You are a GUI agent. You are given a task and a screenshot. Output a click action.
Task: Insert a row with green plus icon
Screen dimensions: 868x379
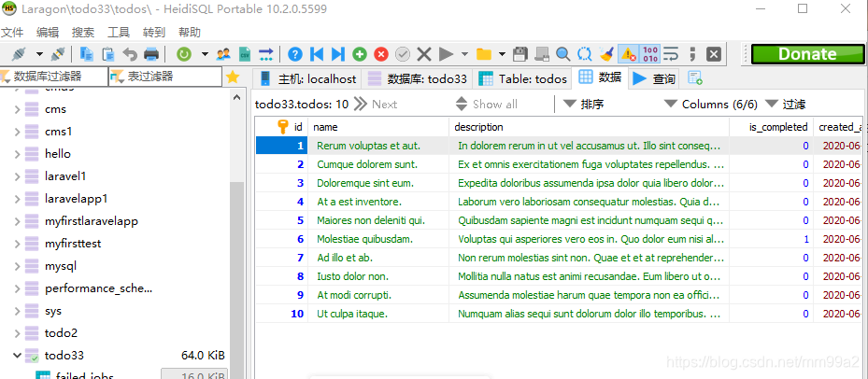pyautogui.click(x=360, y=53)
